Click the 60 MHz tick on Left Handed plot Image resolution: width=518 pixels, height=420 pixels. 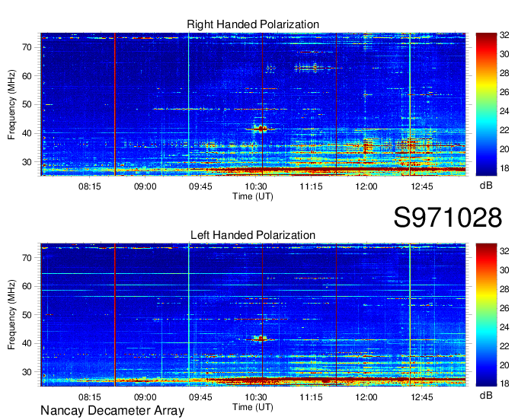27,286
